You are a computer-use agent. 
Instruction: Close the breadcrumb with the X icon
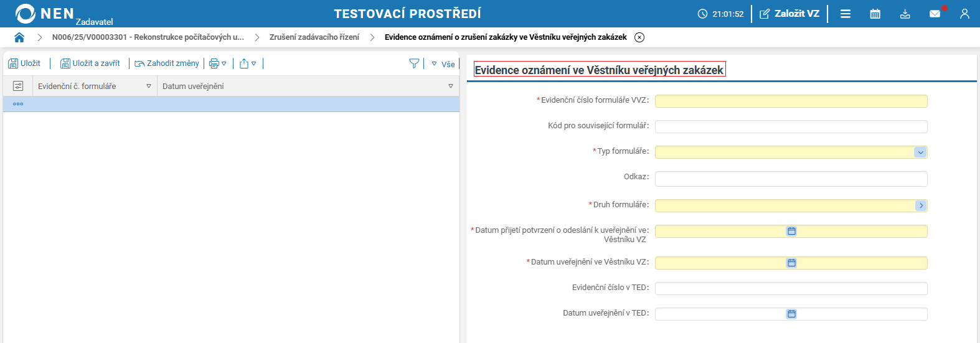pyautogui.click(x=639, y=37)
